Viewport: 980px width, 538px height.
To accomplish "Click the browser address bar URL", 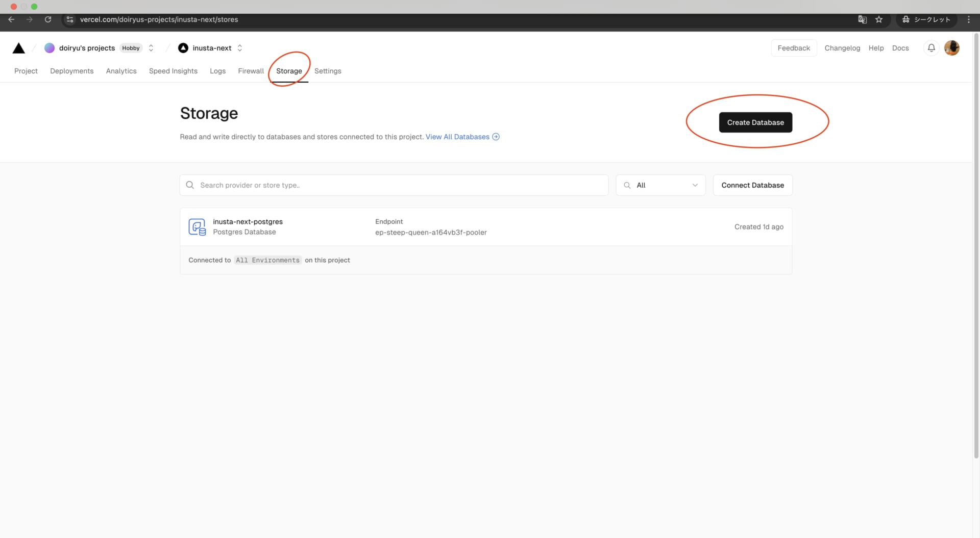I will tap(159, 19).
